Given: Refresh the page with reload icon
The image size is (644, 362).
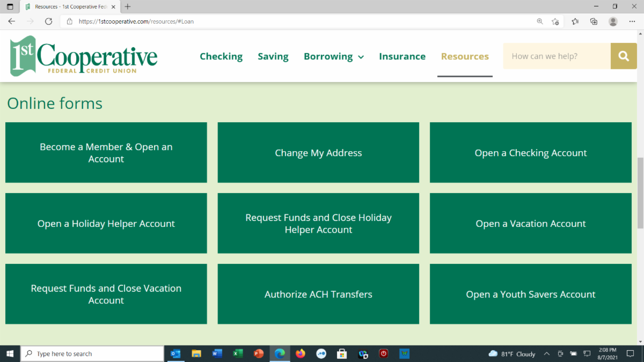Looking at the screenshot, I should pyautogui.click(x=48, y=21).
